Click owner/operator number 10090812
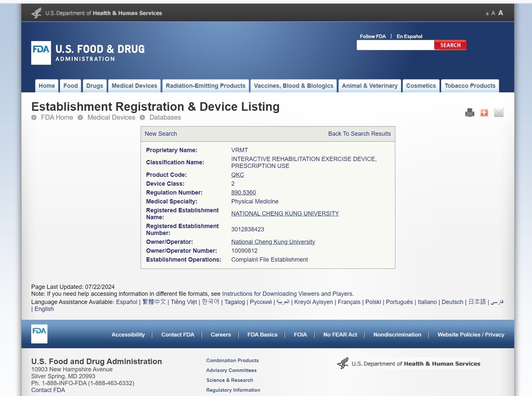Screen dimensions: 532x396 click(x=244, y=251)
